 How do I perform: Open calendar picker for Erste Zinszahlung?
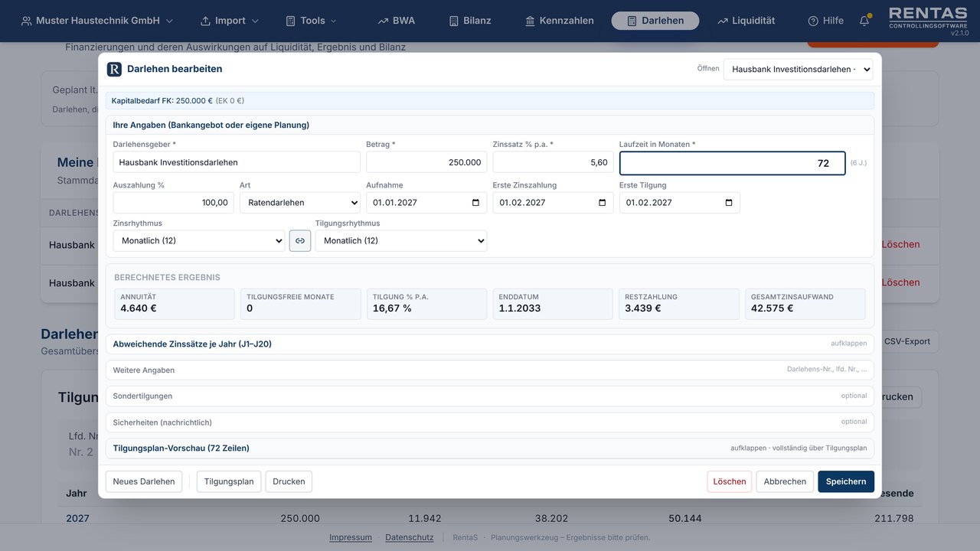[602, 203]
